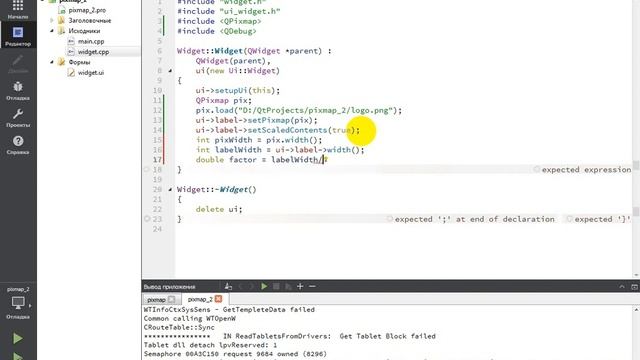Go to previous item arrow in output toolbar
Viewport: 640px width, 360px height.
(x=240, y=287)
